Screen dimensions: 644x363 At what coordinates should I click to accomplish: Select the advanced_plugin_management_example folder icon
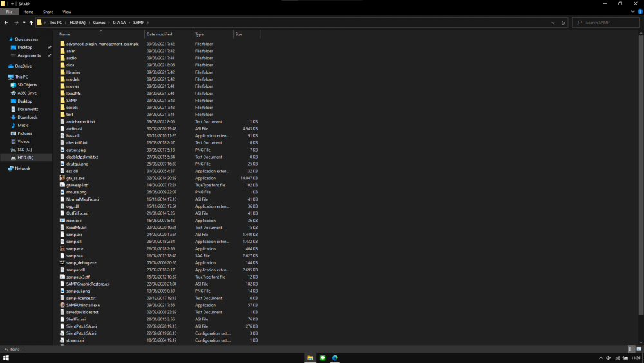point(62,44)
